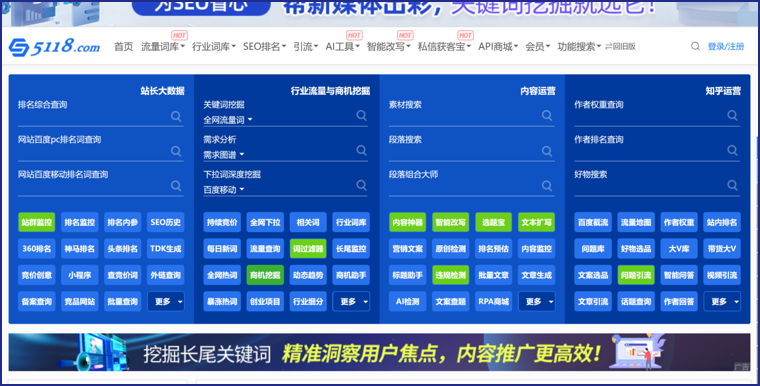Click search icon for 段落搜索
Image resolution: width=760 pixels, height=386 pixels.
tap(547, 151)
